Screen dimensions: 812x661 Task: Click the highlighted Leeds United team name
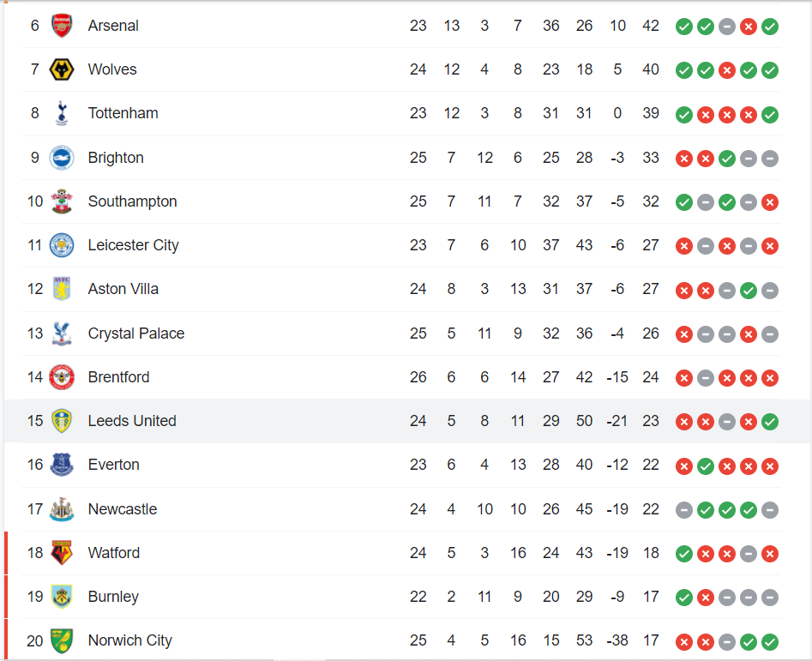[132, 421]
